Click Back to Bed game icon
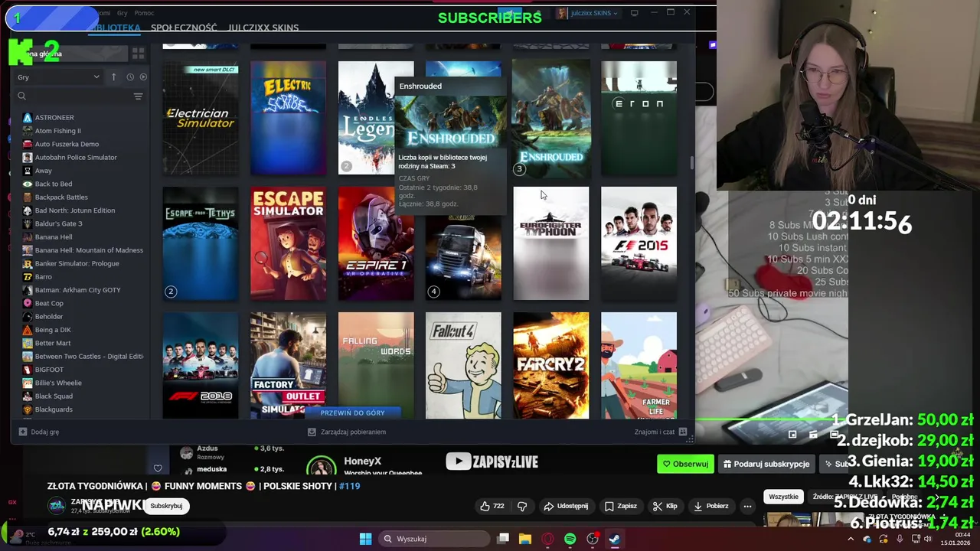 click(28, 184)
